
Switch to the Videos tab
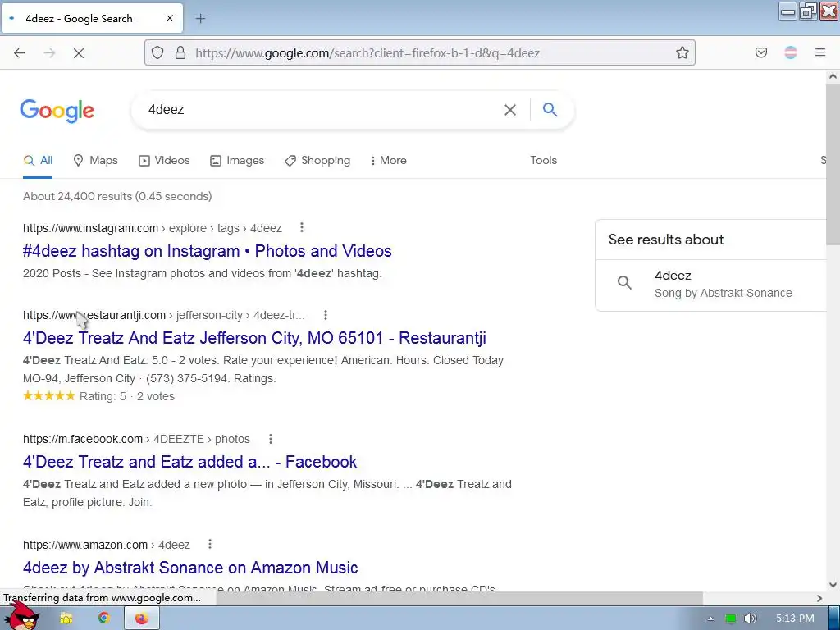pyautogui.click(x=164, y=160)
